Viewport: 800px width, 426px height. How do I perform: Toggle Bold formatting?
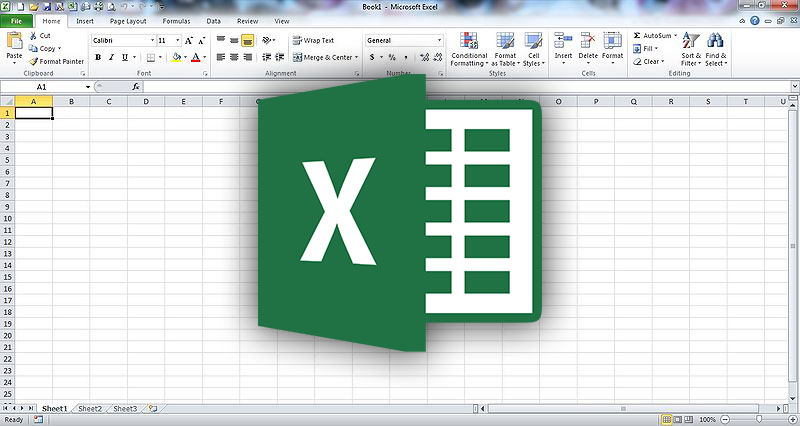coord(98,57)
